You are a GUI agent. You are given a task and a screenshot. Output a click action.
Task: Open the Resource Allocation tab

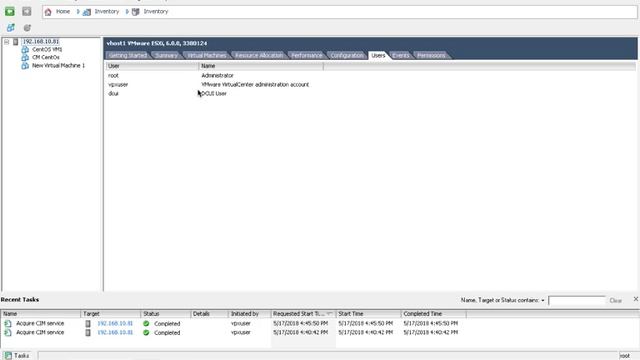[x=259, y=56]
